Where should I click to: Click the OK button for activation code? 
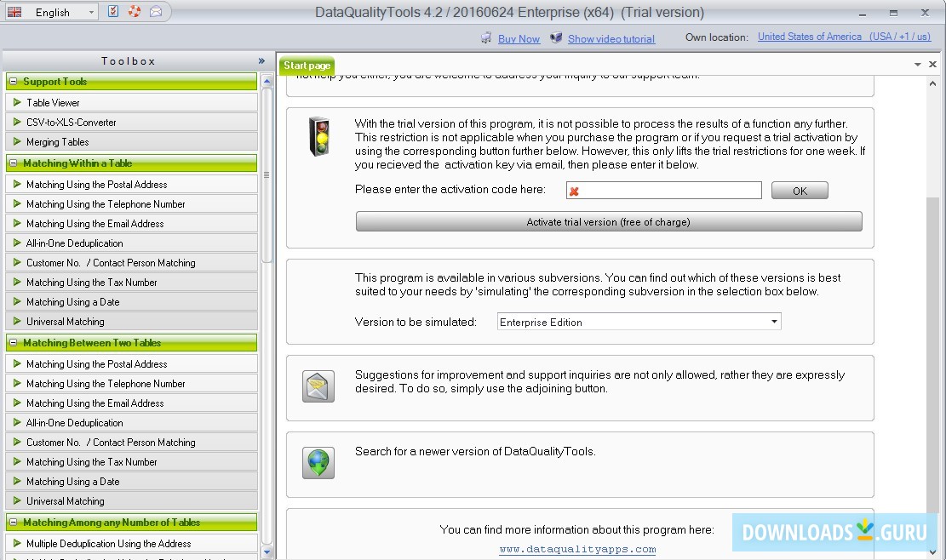pos(800,191)
